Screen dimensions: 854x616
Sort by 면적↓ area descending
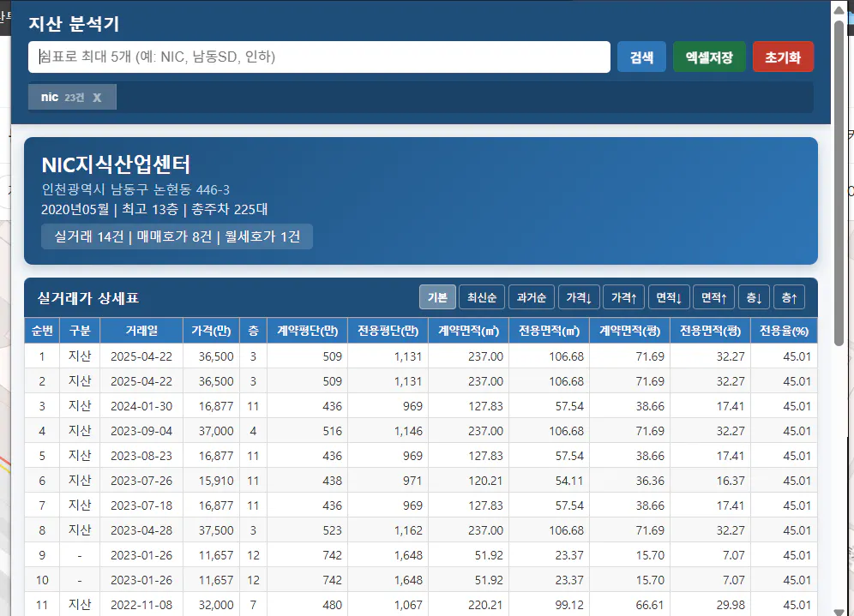[x=670, y=297]
